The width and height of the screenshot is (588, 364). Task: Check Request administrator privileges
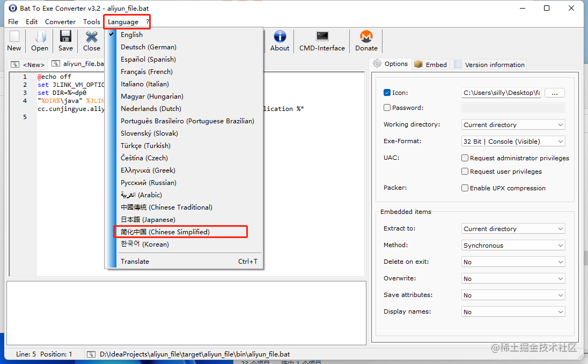[x=465, y=158]
